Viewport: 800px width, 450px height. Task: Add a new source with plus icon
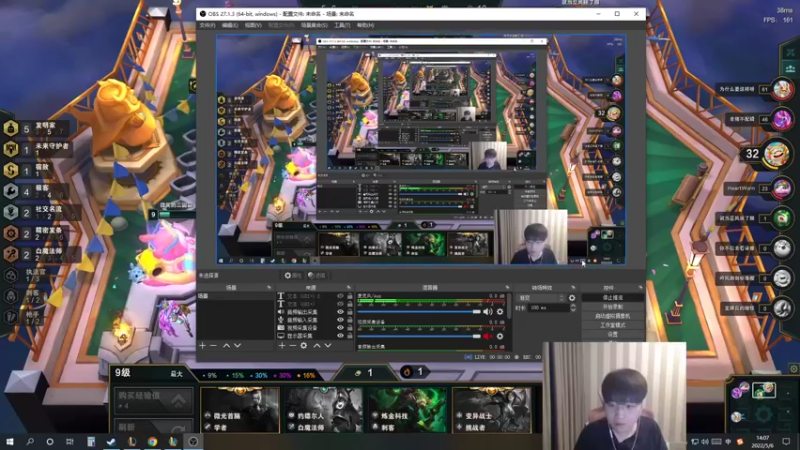pyautogui.click(x=282, y=345)
